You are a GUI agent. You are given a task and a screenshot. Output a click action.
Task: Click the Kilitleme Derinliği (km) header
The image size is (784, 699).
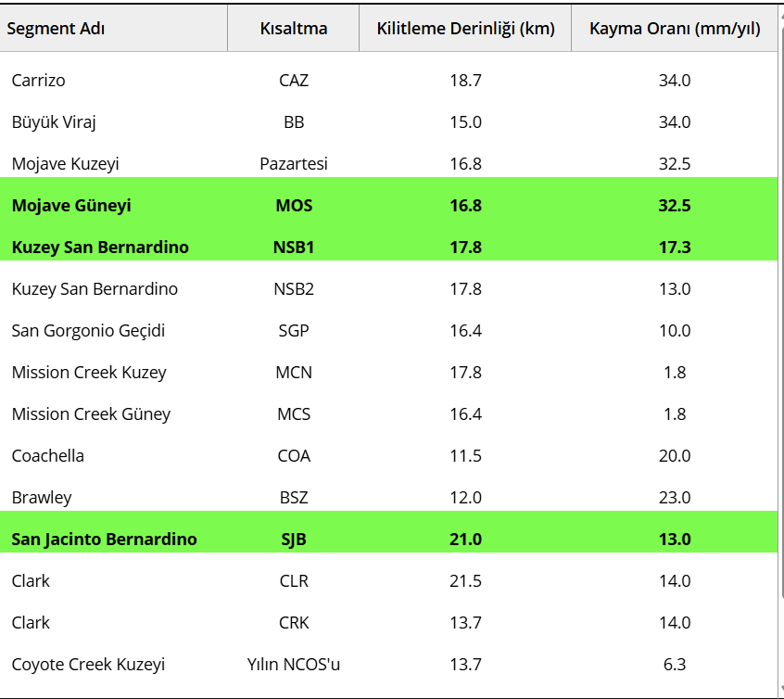tap(465, 28)
